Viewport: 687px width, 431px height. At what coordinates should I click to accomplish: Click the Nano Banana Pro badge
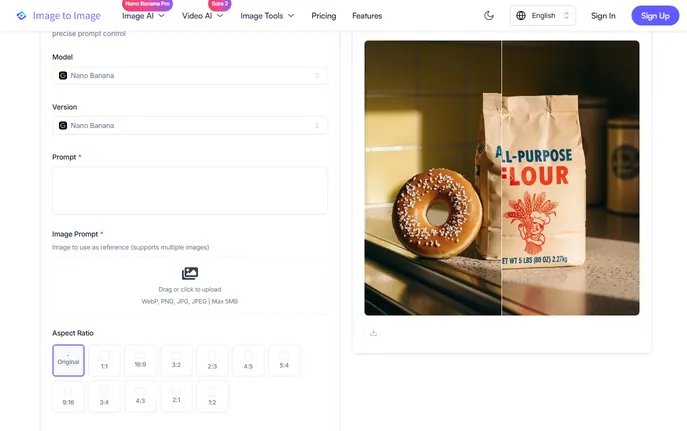pos(147,5)
